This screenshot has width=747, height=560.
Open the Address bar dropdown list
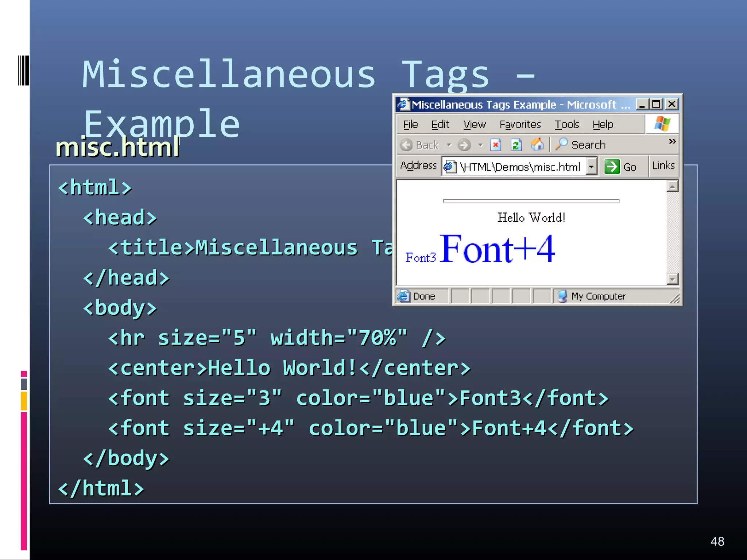[x=591, y=167]
